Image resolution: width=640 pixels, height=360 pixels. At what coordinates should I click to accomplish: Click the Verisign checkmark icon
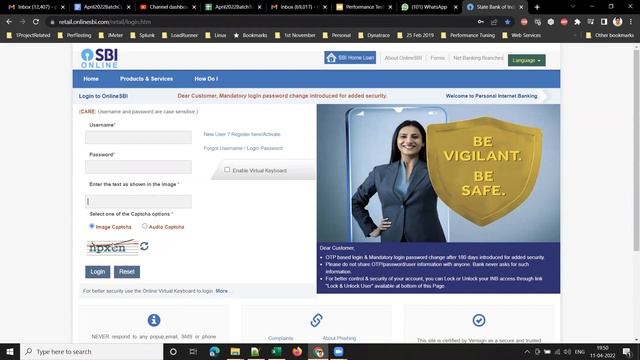479,320
